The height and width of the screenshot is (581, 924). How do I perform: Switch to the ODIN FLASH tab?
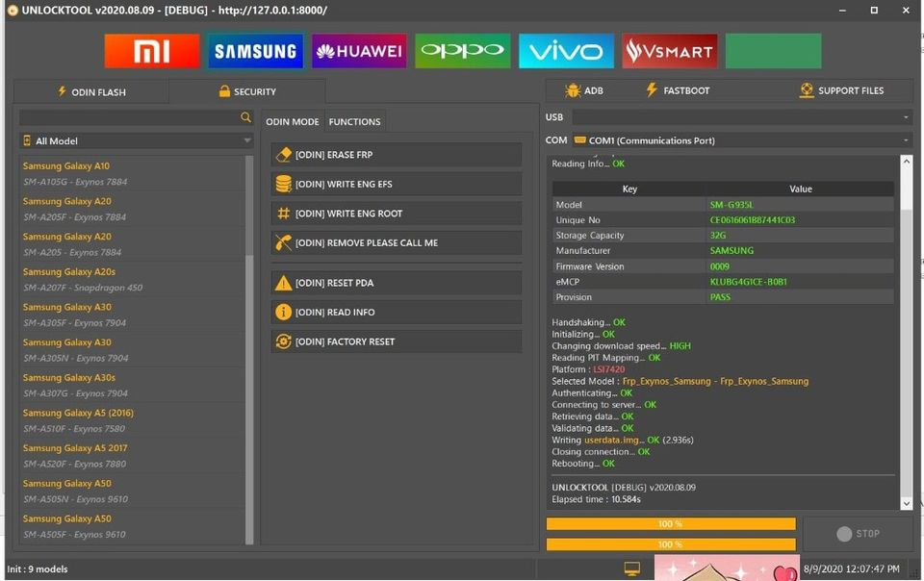91,91
